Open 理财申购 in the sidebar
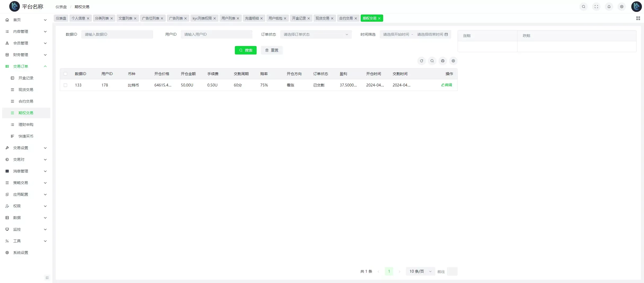 click(26, 125)
